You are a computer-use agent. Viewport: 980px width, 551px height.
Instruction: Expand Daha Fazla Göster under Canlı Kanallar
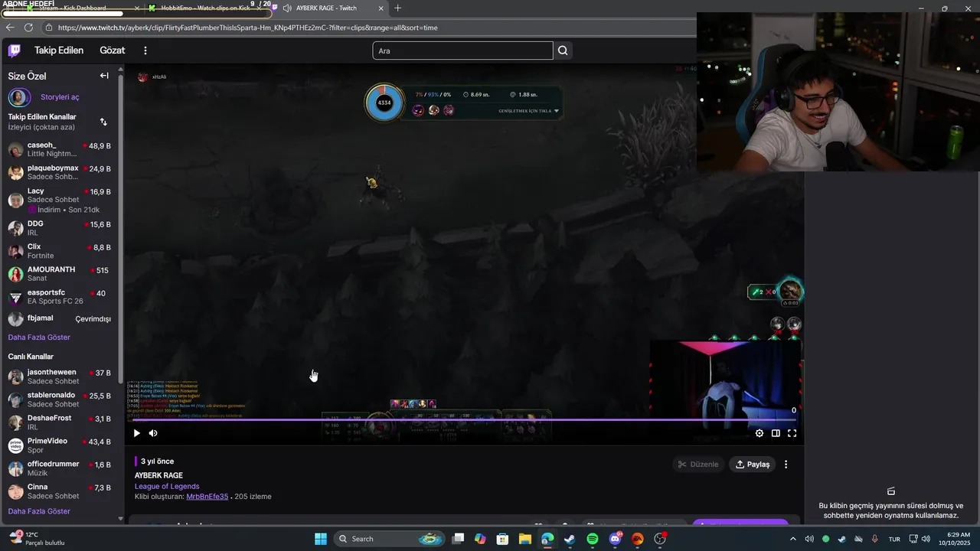39,511
